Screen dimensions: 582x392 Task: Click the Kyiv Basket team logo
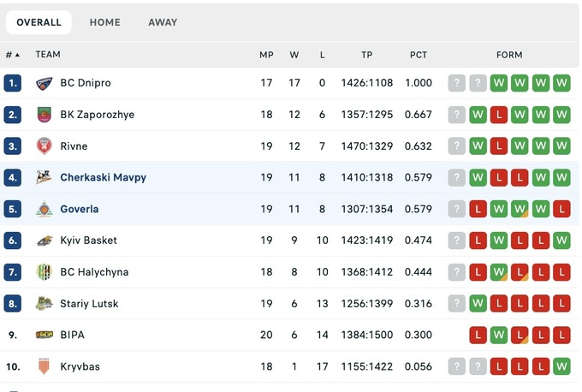tap(45, 241)
